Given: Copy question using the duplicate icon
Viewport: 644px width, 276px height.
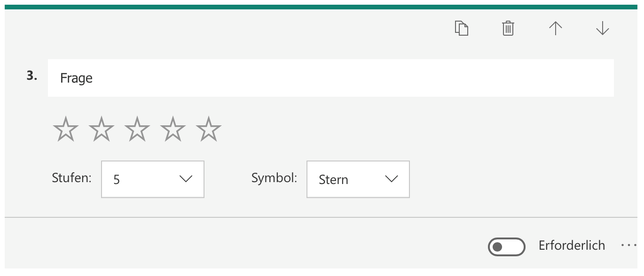Looking at the screenshot, I should 462,29.
